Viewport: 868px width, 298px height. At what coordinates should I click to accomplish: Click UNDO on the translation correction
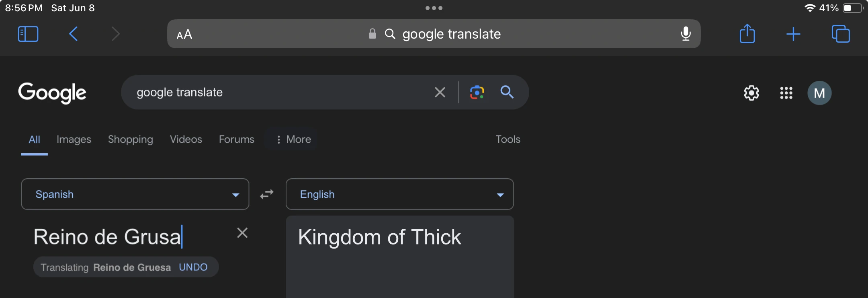(x=193, y=267)
